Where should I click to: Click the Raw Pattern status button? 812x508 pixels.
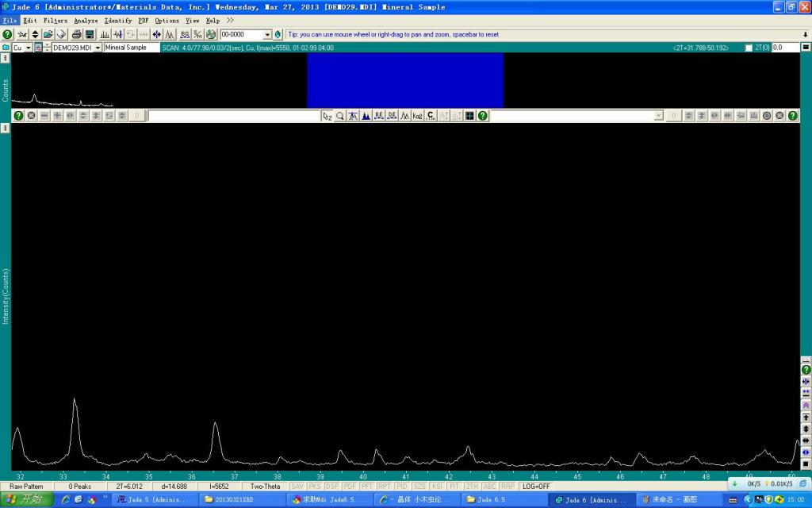[x=26, y=487]
